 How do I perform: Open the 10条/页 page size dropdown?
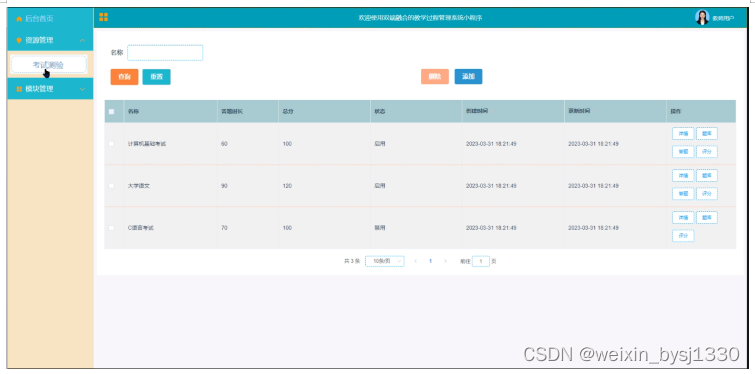coord(385,261)
